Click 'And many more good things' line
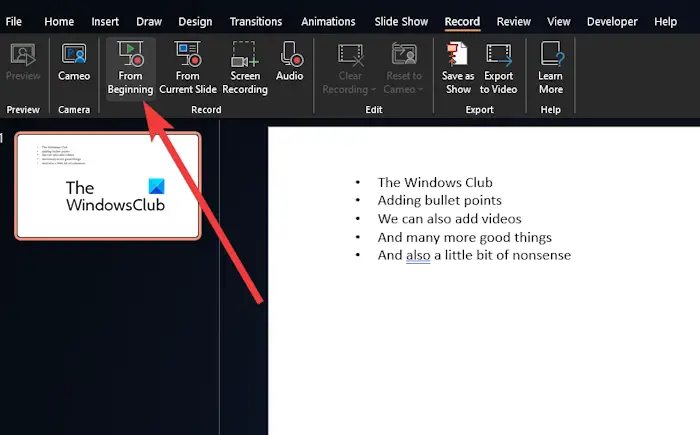The height and width of the screenshot is (435, 700). coord(465,237)
